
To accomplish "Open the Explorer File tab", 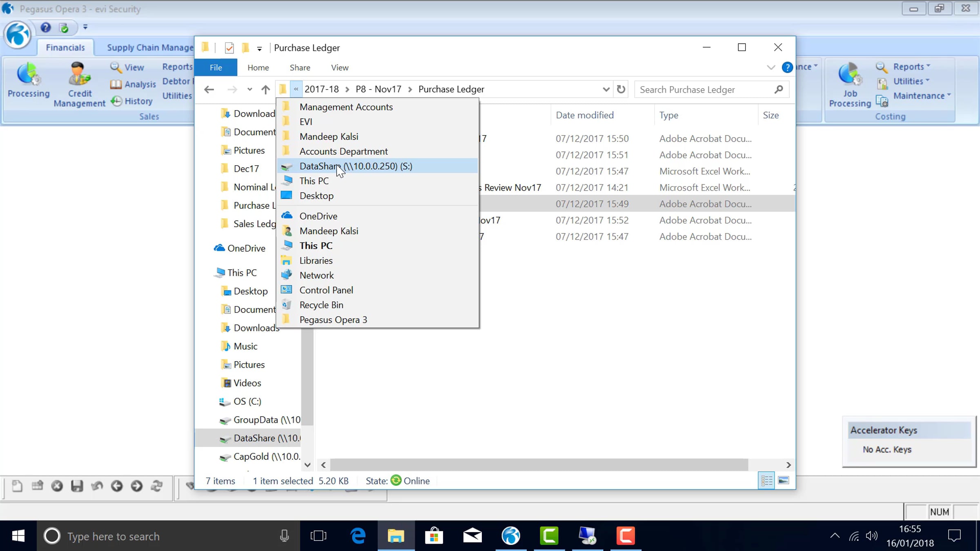I will [216, 67].
